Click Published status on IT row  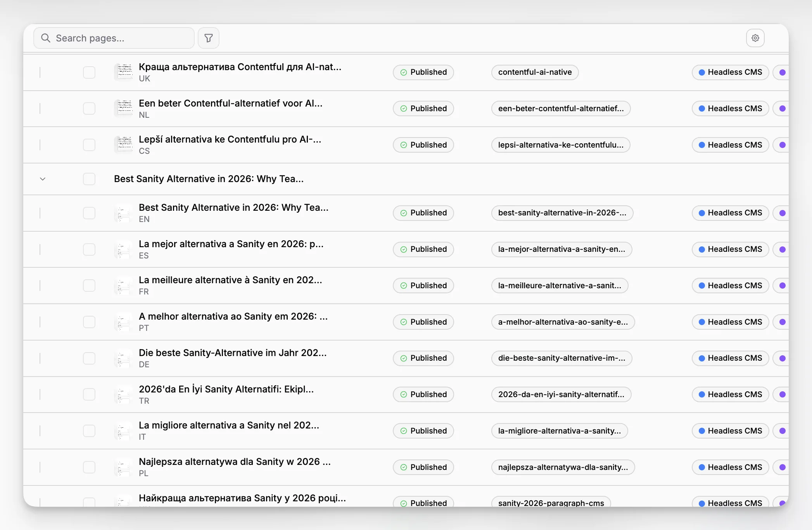click(423, 431)
